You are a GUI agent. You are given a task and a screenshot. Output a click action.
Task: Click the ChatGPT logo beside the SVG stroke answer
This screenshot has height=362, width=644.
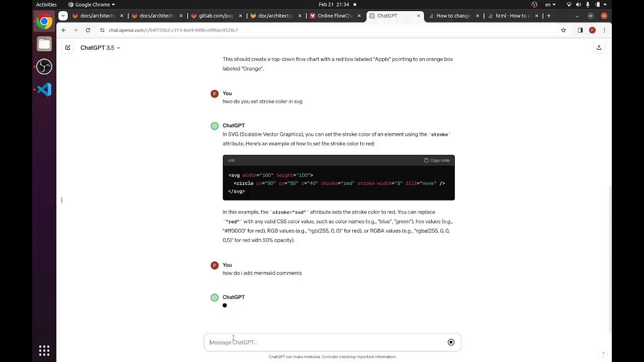coord(214,126)
